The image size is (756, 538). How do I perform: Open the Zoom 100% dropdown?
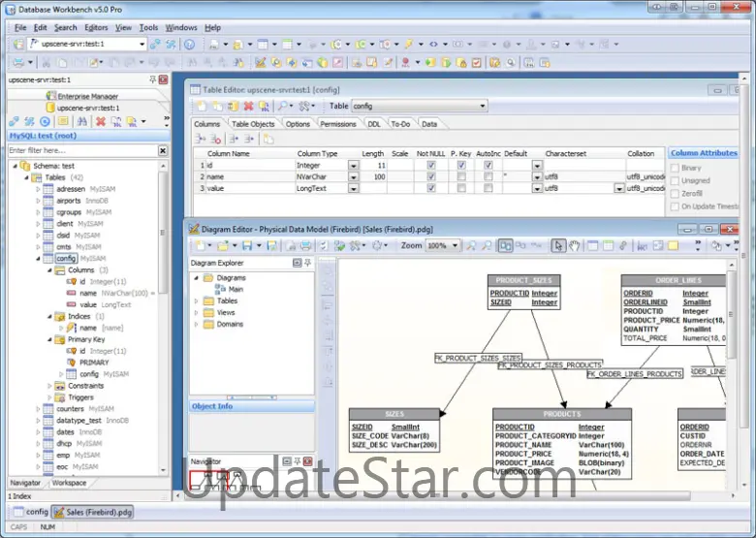[x=455, y=246]
